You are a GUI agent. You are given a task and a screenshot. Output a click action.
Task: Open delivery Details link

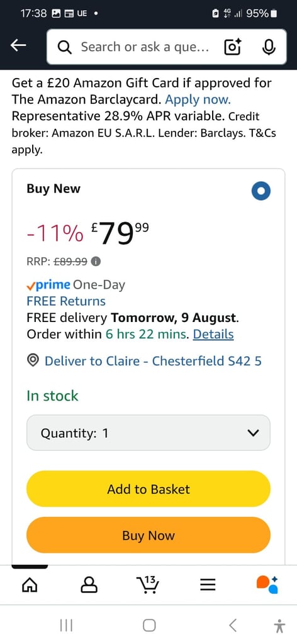[213, 335]
